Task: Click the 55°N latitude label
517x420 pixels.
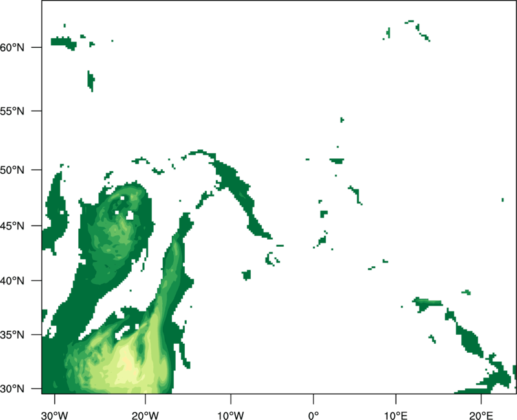Action: (x=12, y=111)
